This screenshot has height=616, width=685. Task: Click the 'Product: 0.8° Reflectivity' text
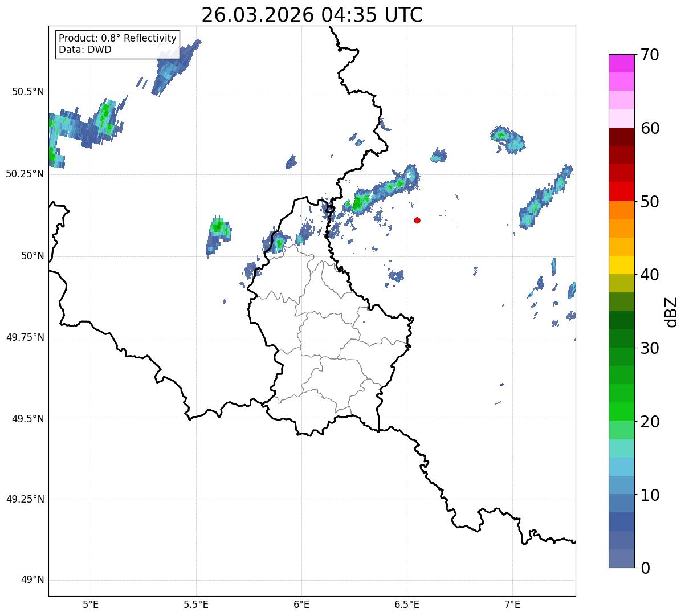(118, 38)
